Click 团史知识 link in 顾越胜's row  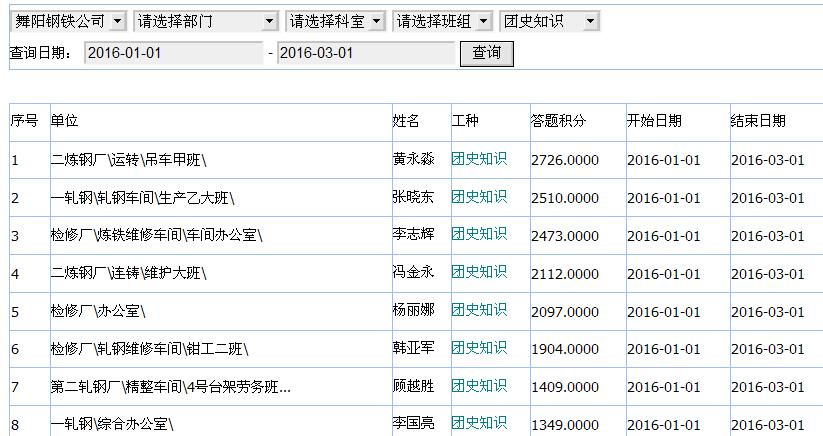tap(479, 386)
